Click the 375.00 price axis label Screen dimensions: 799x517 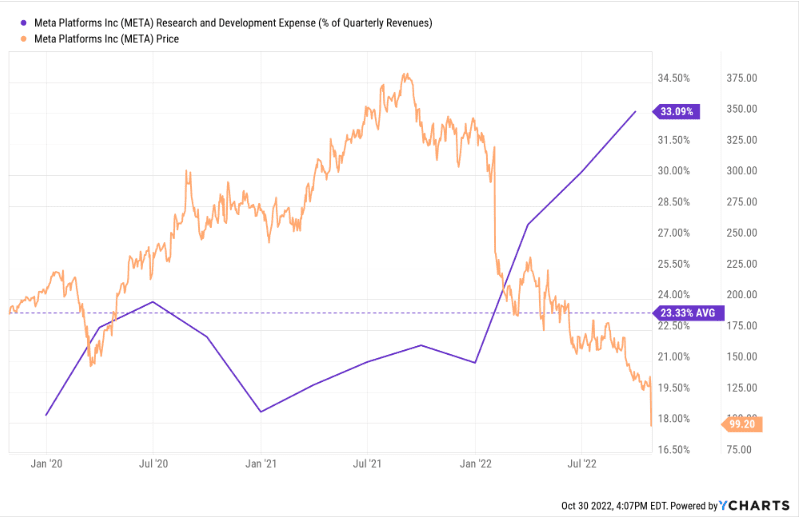[741, 78]
